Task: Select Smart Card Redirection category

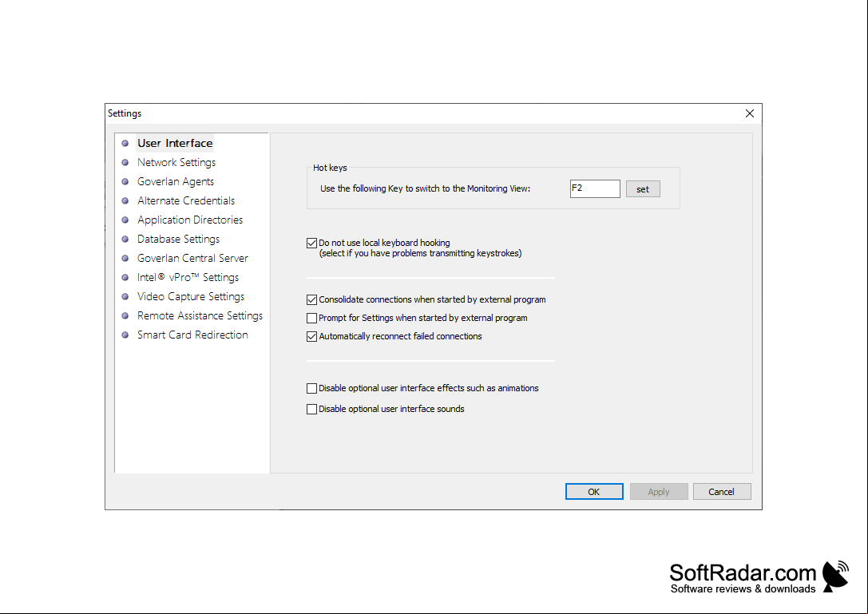Action: coord(192,335)
